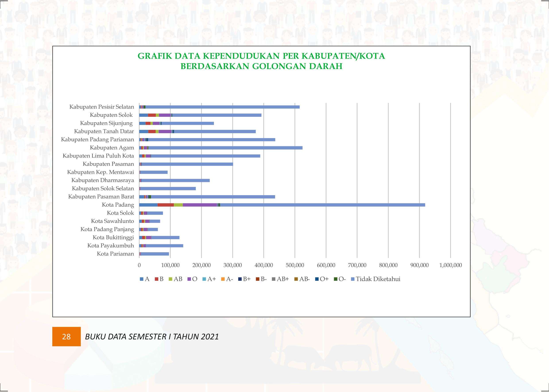Click the 'Kabupaten Pasaman Barat' label
Screen dimensions: 549x392
[101, 197]
